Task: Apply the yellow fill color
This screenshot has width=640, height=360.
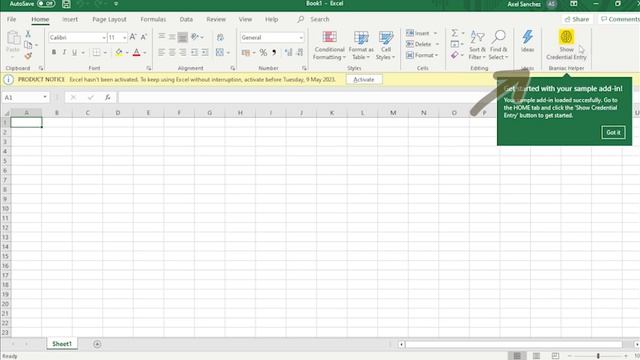Action: click(x=119, y=52)
